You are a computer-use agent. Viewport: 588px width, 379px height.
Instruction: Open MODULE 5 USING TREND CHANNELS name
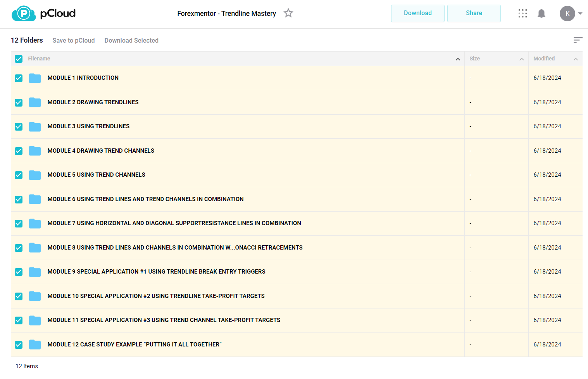click(96, 175)
